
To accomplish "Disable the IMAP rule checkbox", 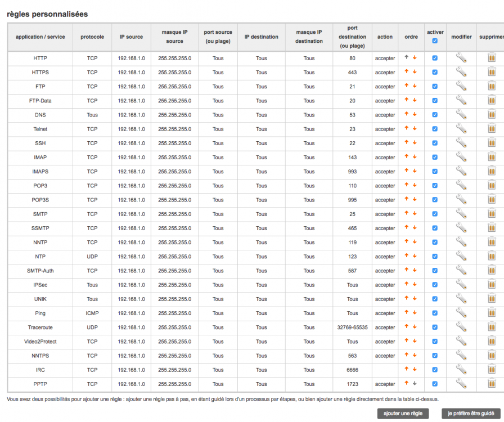I will [435, 158].
